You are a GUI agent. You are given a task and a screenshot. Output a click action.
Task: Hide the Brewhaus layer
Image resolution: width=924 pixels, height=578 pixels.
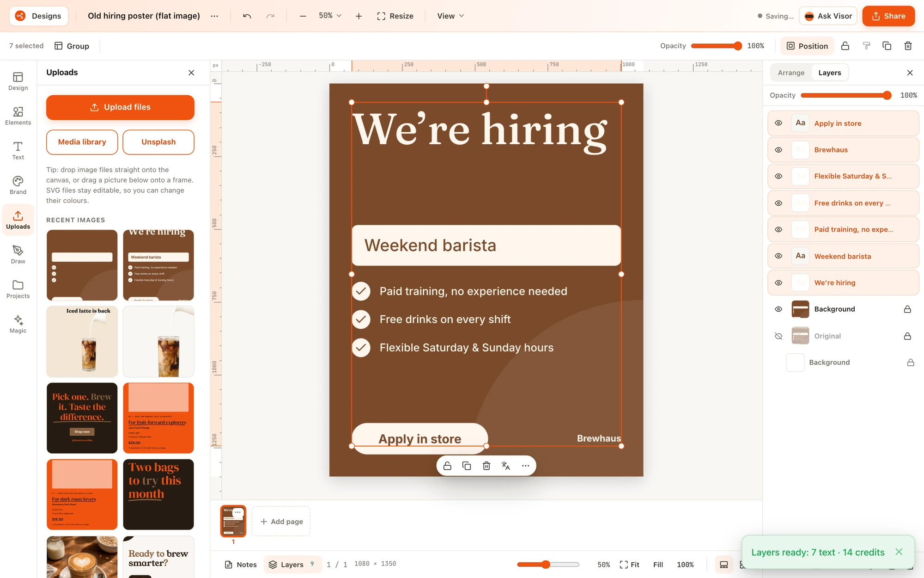(x=778, y=150)
